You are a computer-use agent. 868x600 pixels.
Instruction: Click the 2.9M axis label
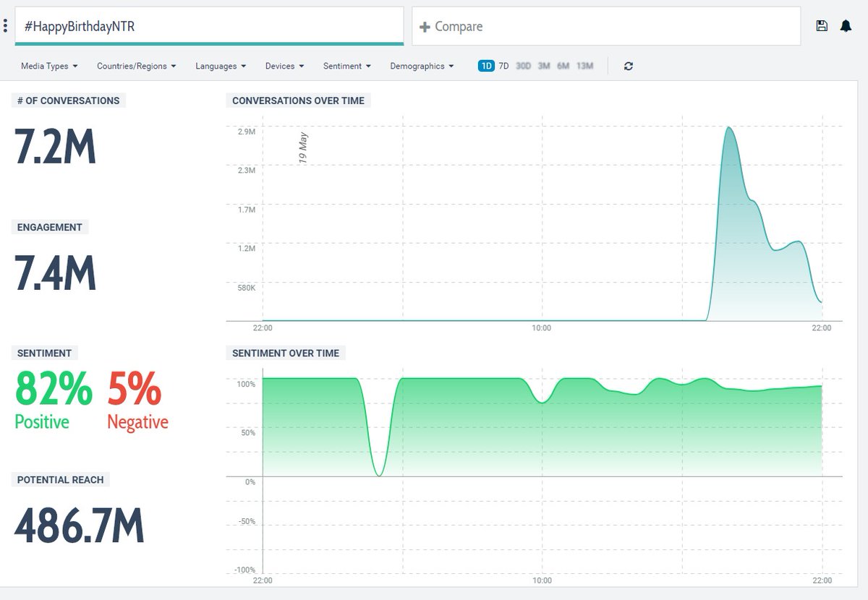point(246,132)
